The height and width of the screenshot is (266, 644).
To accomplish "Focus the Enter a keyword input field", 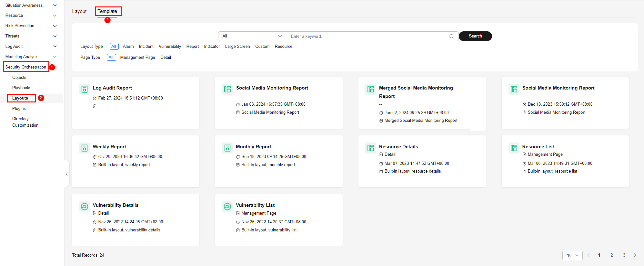I will click(x=368, y=37).
